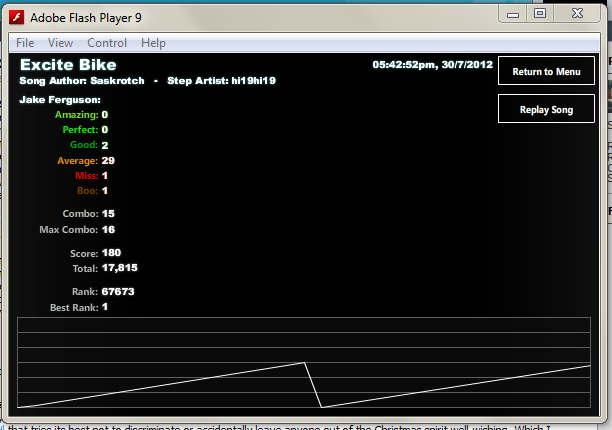
Task: Open the File menu
Action: (x=25, y=43)
